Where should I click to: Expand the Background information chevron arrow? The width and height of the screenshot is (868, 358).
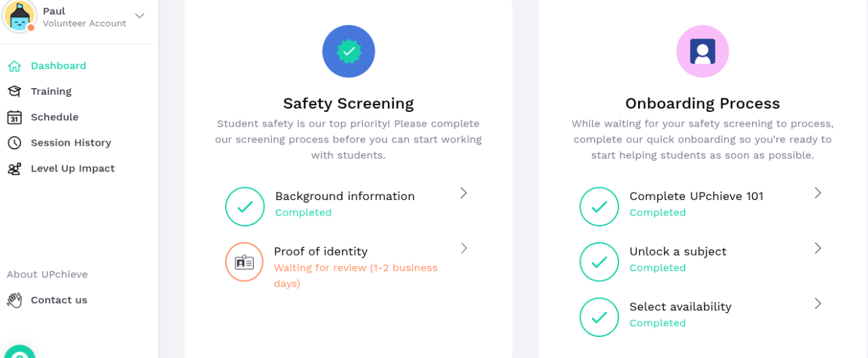[x=464, y=193]
